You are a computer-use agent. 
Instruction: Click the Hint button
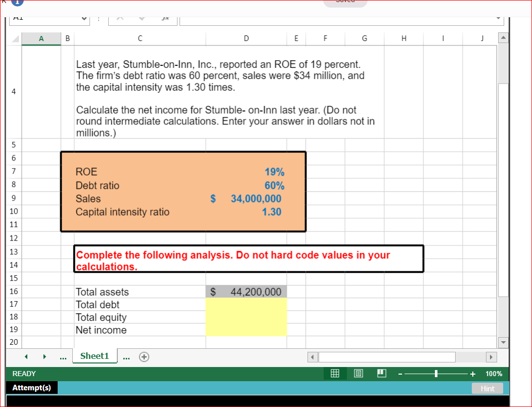tap(487, 388)
